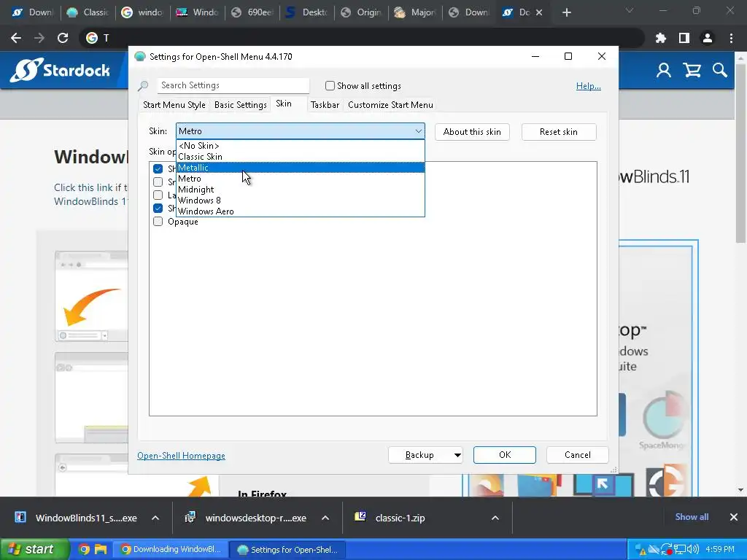Open the Customize Start Menu tab

coord(390,105)
